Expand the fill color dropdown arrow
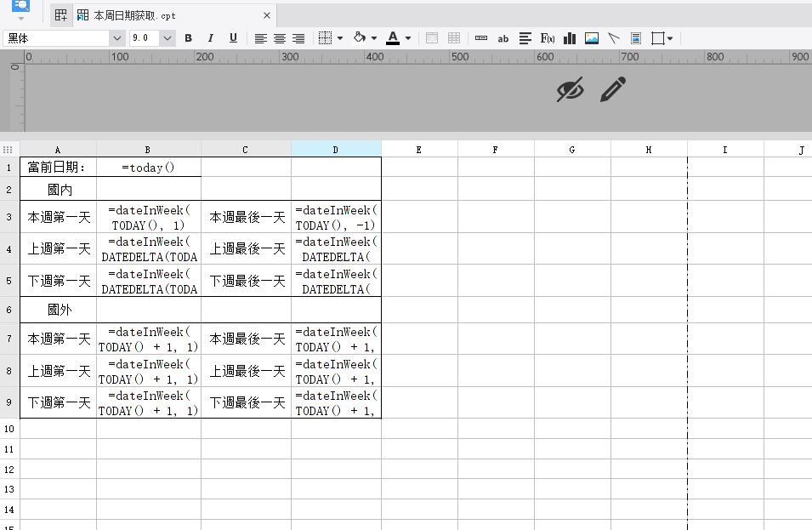 pos(374,38)
